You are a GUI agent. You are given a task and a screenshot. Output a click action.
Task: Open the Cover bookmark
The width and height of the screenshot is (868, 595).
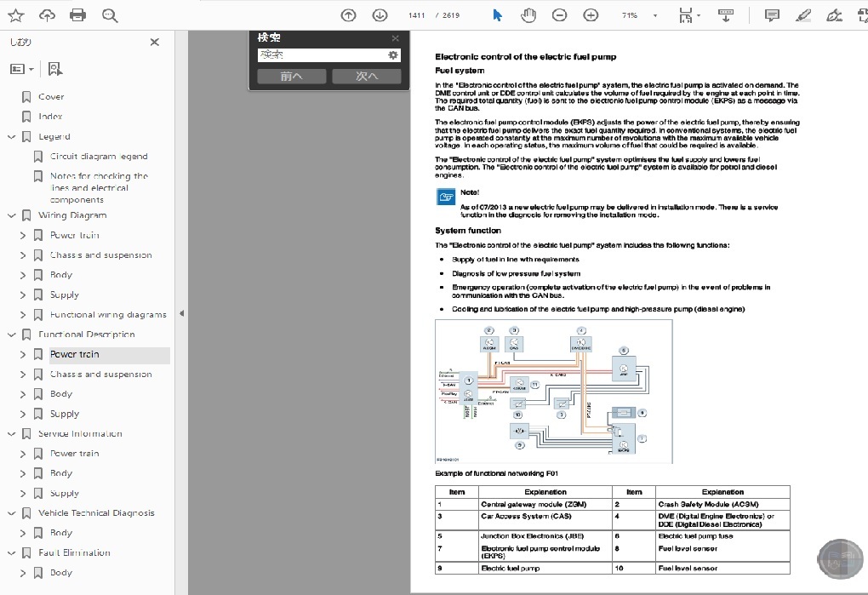(51, 97)
